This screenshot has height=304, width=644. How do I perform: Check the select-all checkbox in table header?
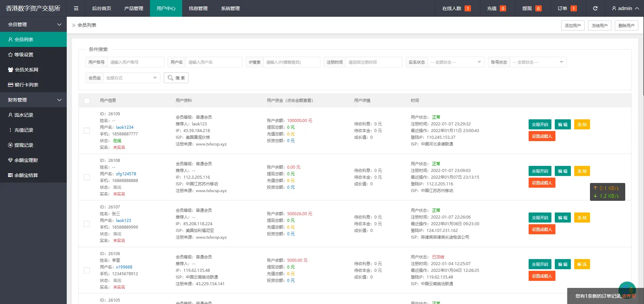click(x=87, y=101)
